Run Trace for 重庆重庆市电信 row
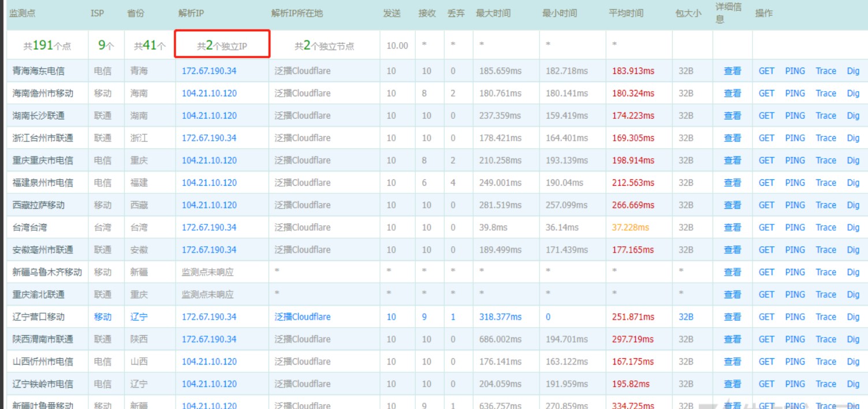The height and width of the screenshot is (409, 868). pyautogui.click(x=826, y=160)
